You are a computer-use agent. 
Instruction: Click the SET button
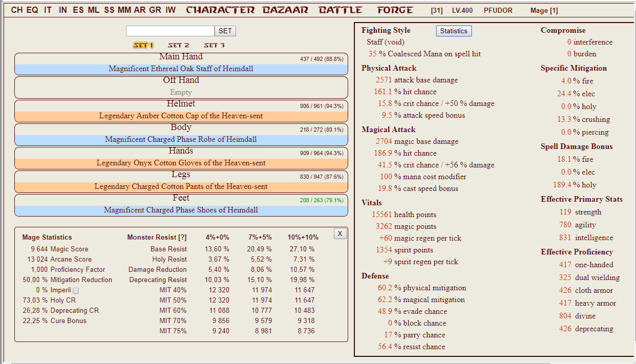[x=225, y=31]
